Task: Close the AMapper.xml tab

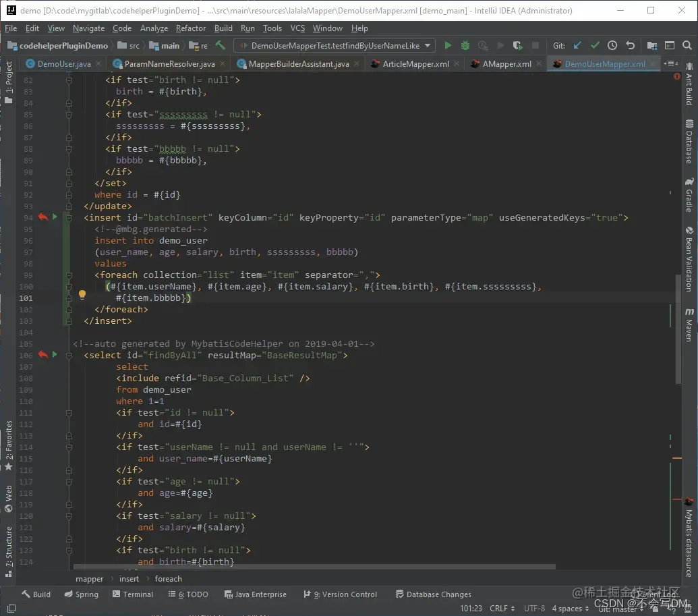Action: [539, 63]
